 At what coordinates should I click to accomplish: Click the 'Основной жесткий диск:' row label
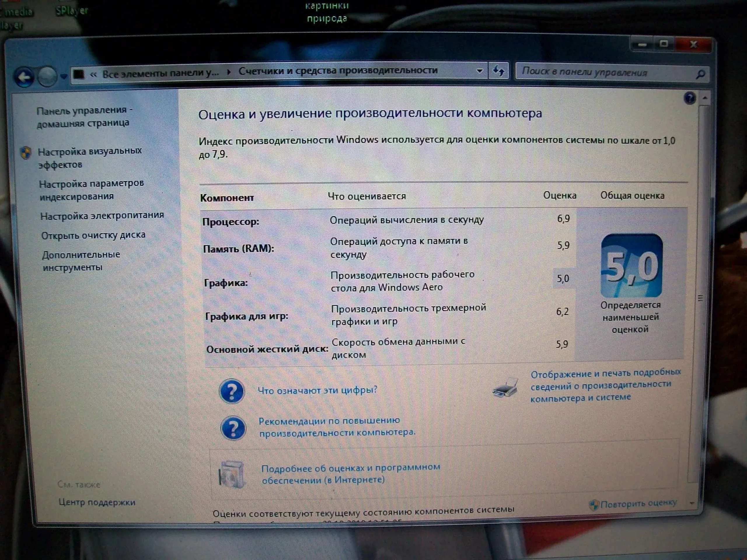(267, 349)
